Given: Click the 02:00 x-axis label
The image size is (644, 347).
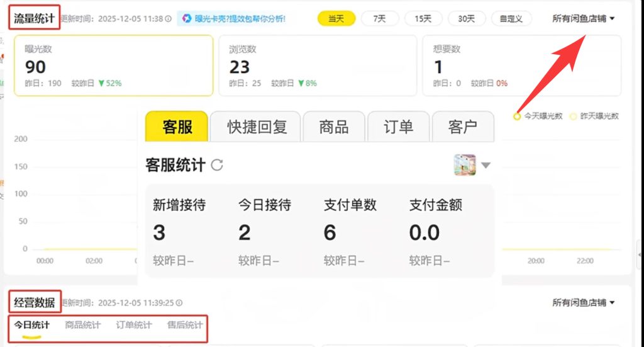Looking at the screenshot, I should [x=94, y=261].
